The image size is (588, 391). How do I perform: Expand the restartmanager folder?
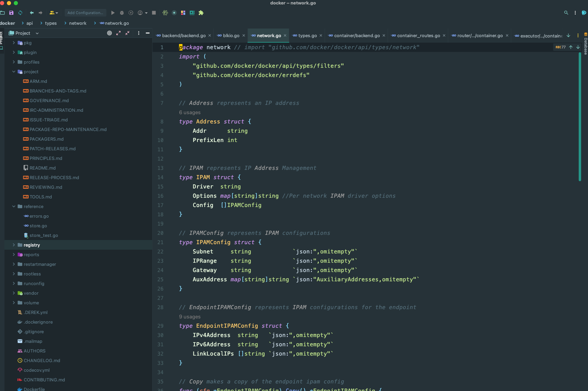click(x=14, y=264)
